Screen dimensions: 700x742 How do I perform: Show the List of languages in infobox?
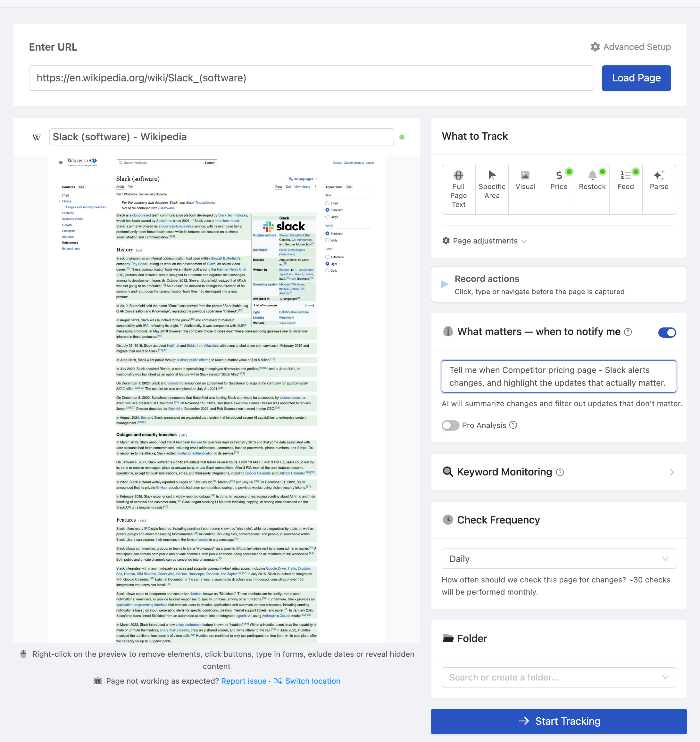[310, 305]
